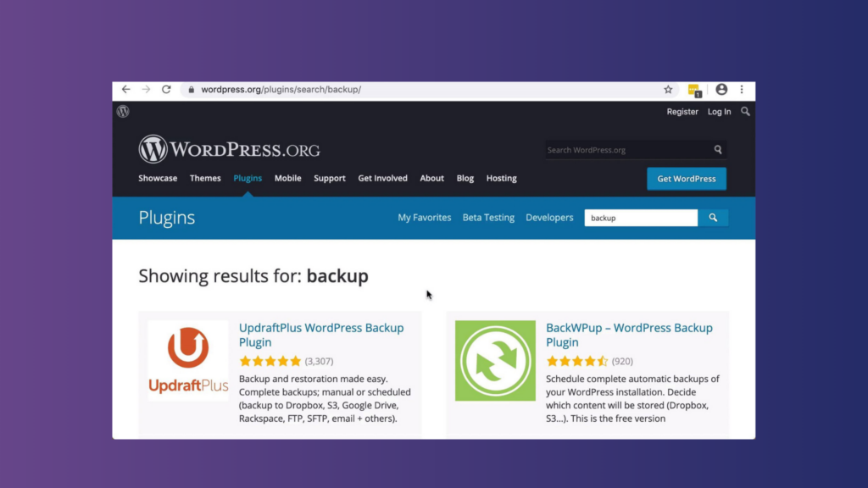Click the browser forward arrow
The width and height of the screenshot is (868, 488).
(146, 89)
